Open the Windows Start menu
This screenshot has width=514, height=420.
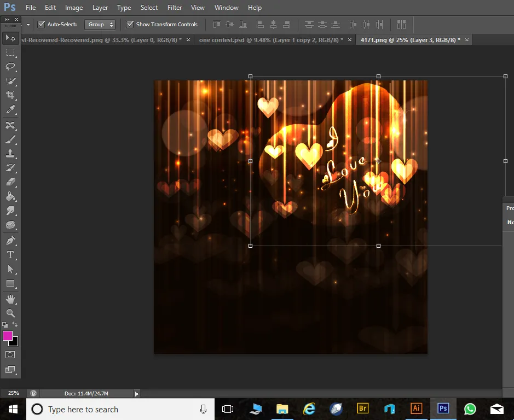[13, 409]
